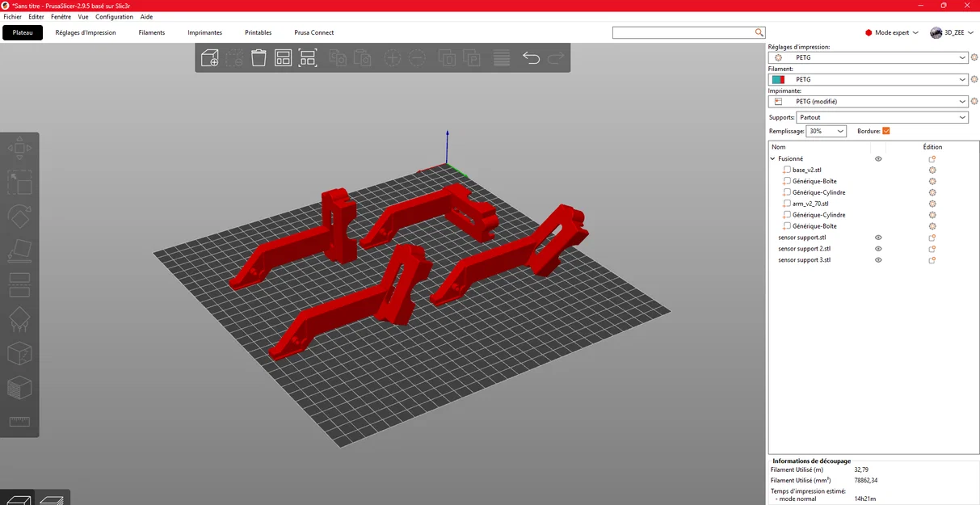Select the Cut tool in left toolbar

19,284
